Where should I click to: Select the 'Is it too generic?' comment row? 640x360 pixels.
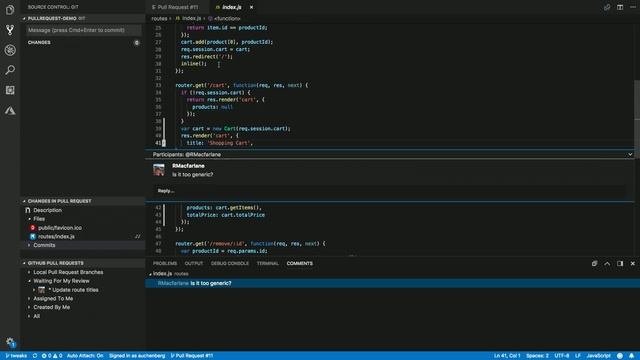[x=392, y=283]
